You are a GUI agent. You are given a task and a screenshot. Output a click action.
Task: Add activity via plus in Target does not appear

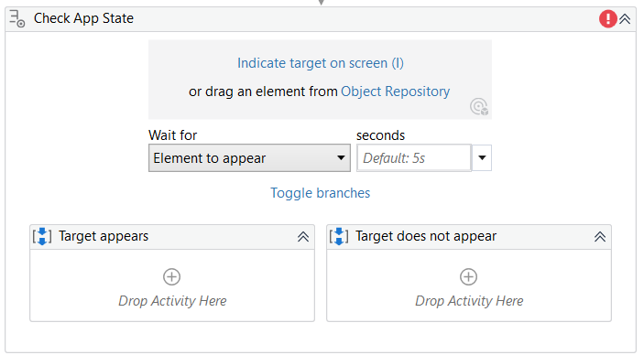click(469, 276)
